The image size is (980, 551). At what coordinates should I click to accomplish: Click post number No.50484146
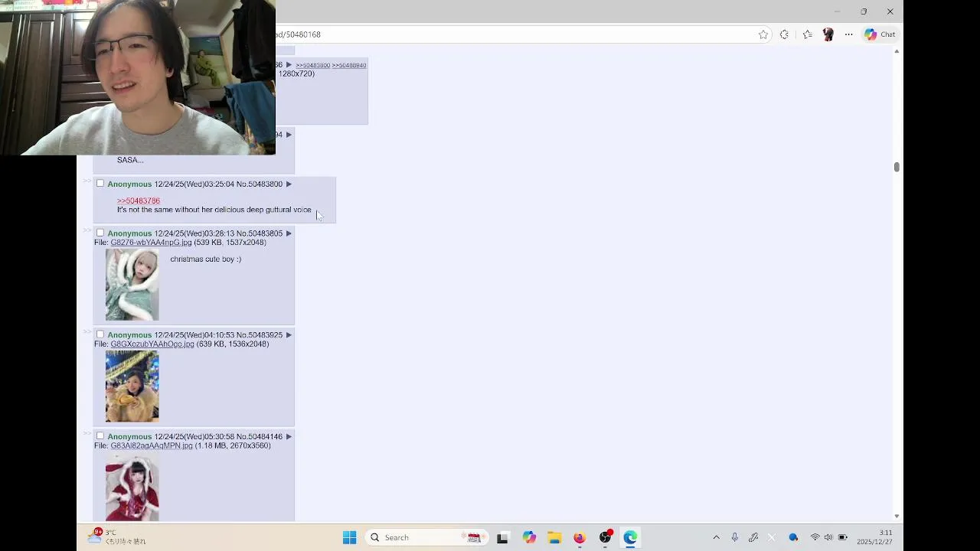pyautogui.click(x=260, y=437)
